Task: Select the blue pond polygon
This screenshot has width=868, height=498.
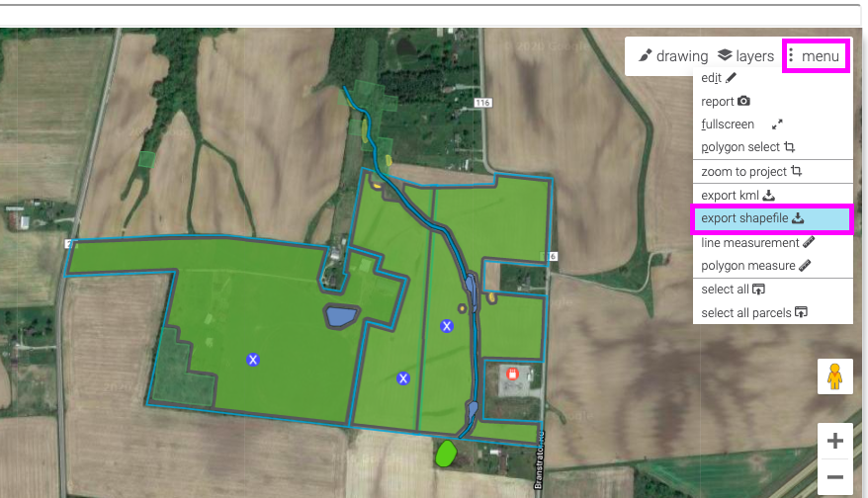Action: click(x=341, y=316)
